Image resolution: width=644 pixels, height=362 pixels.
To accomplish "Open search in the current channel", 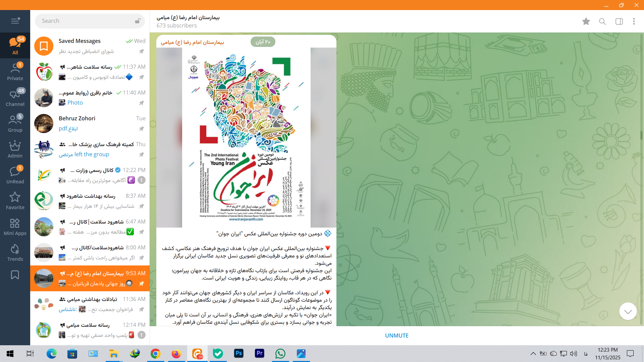I will 602,21.
